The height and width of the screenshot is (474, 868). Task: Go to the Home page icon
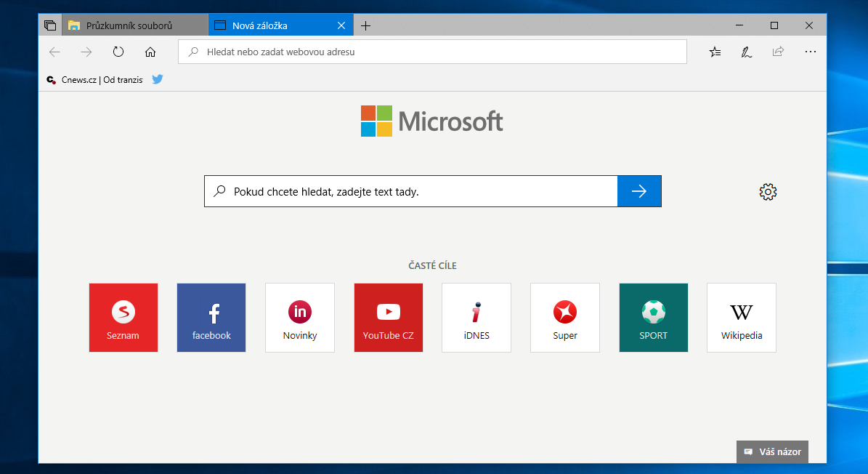tap(150, 52)
